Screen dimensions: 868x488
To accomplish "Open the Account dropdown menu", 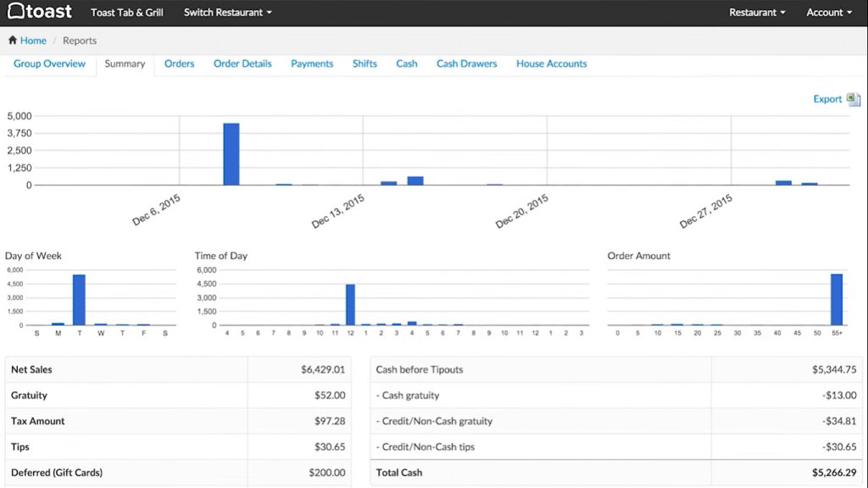I will pos(829,13).
